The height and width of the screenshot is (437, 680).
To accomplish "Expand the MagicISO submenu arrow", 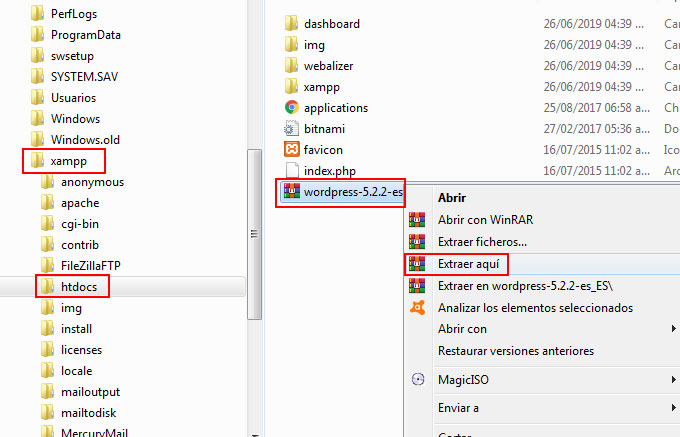I will (673, 380).
